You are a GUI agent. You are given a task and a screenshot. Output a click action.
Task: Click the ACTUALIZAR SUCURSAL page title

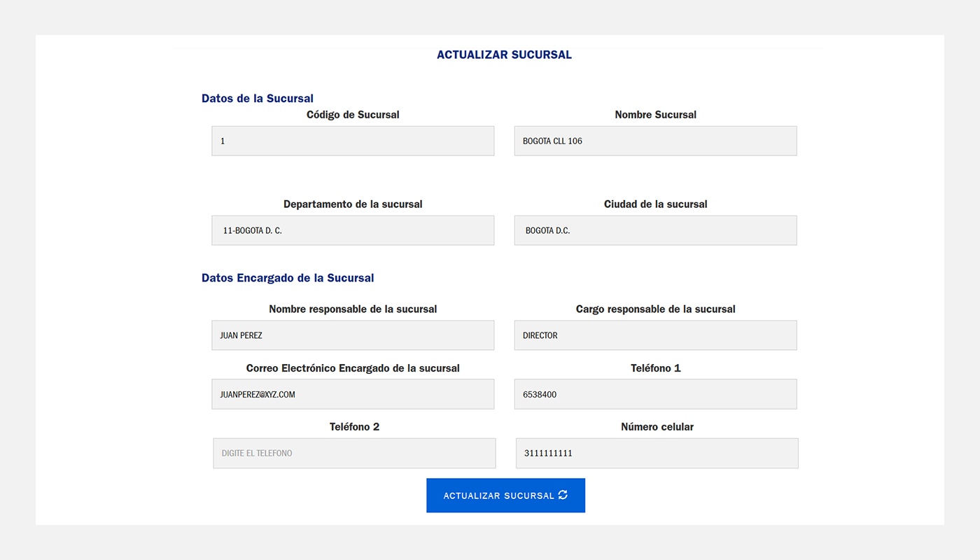(504, 55)
